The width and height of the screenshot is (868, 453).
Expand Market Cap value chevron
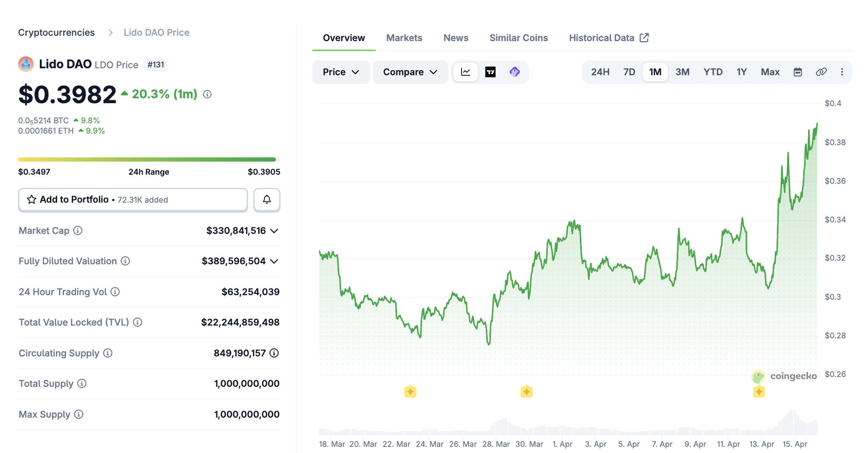[274, 231]
